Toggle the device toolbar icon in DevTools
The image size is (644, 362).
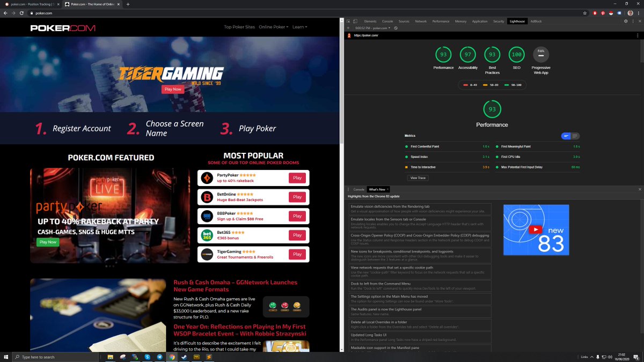coord(356,21)
